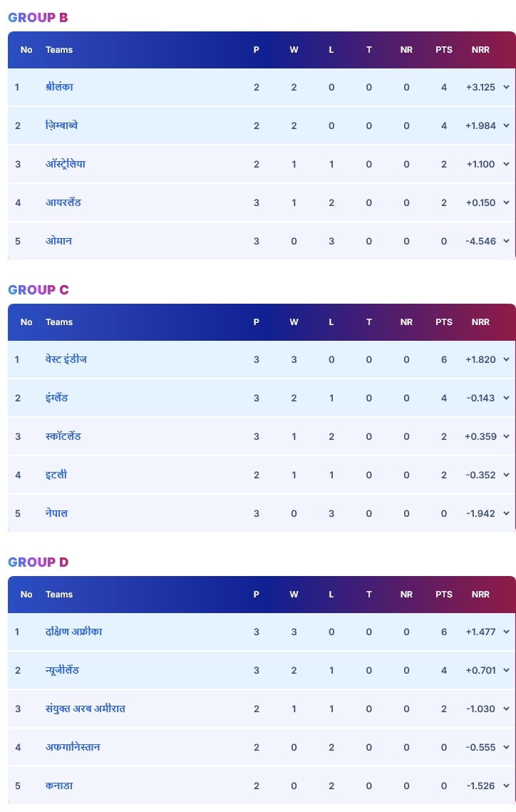Expand the ज़िम्बाब्वे row details arrow
Screen dimensions: 516x812
(x=507, y=126)
